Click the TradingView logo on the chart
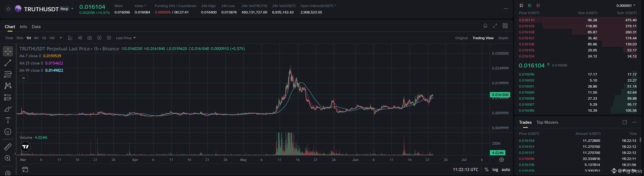This screenshot has height=176, width=644. [x=25, y=147]
